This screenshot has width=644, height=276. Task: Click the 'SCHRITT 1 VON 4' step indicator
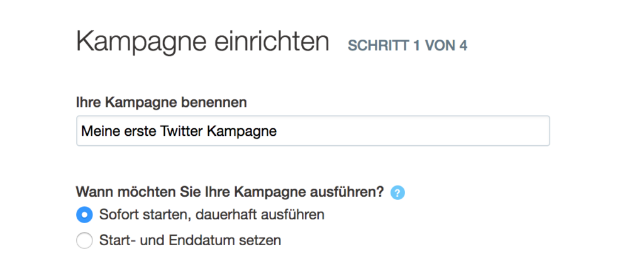408,46
